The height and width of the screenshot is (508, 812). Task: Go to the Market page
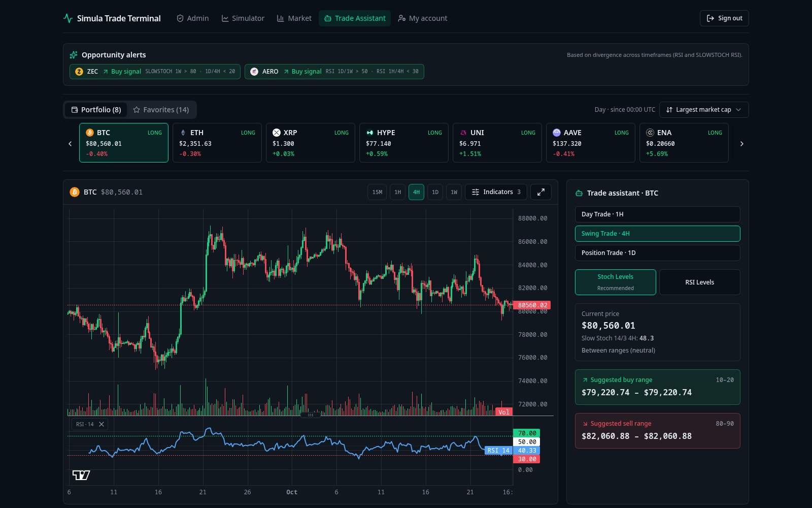(294, 18)
